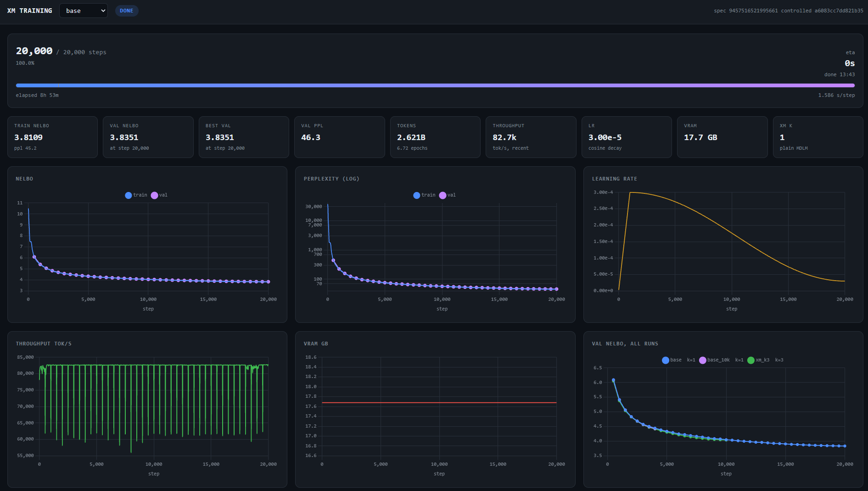The width and height of the screenshot is (868, 491).
Task: Click the learning rate curve peak
Action: click(630, 192)
